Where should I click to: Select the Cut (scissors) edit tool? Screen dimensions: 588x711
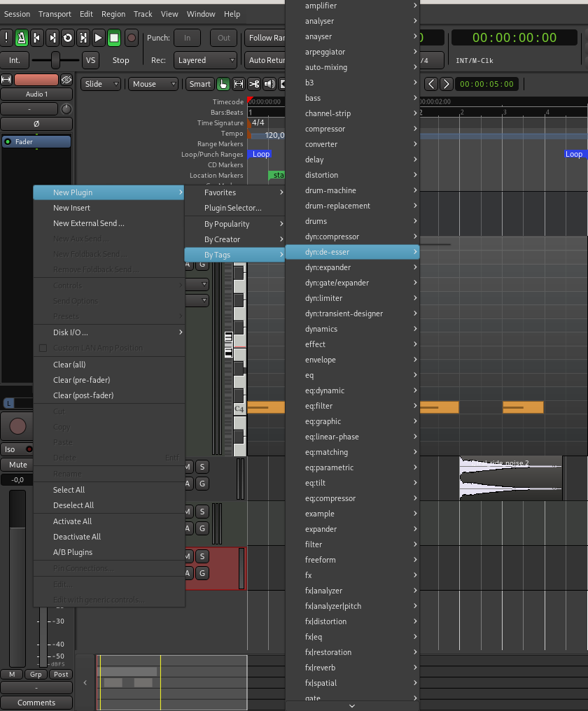coord(254,84)
